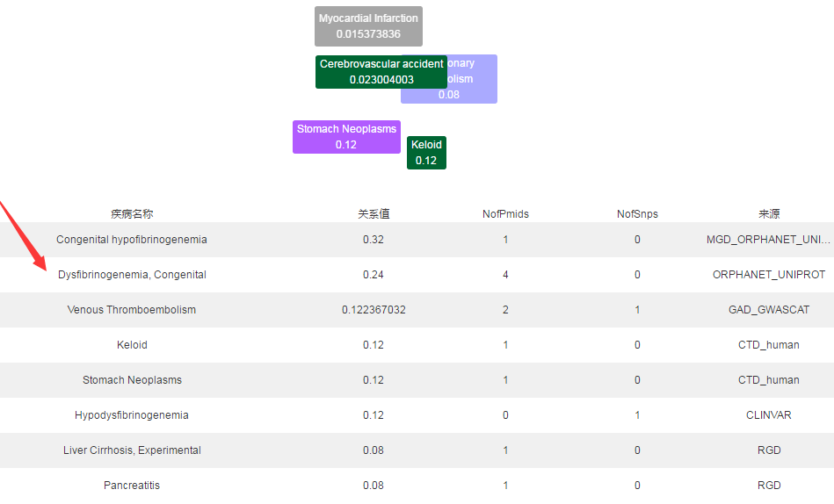The image size is (834, 504).
Task: Open NofPmids link for Pancreatitis
Action: (505, 486)
